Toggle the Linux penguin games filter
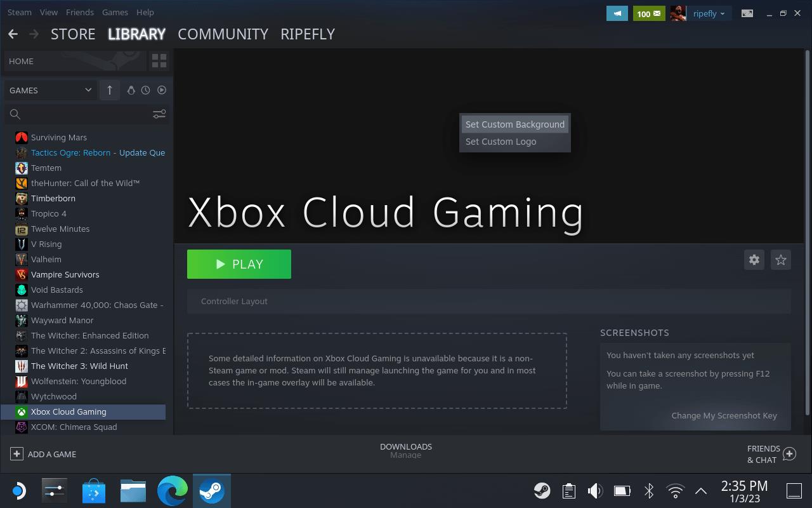Viewport: 812px width, 508px height. coord(131,90)
